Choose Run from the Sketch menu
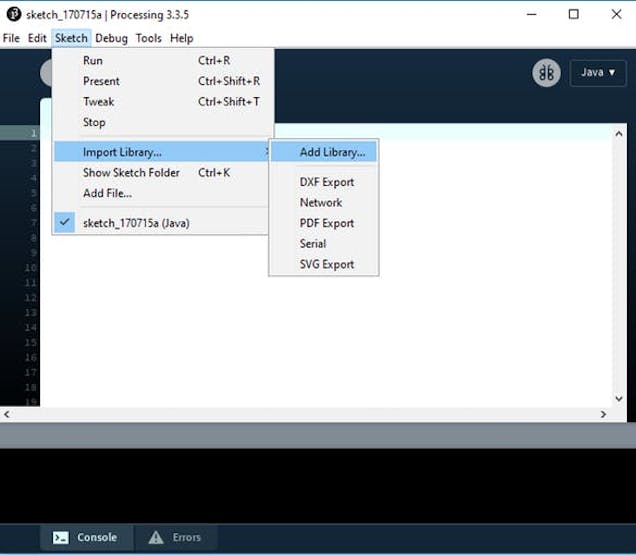Screen dimensions: 636x555 (163, 60)
